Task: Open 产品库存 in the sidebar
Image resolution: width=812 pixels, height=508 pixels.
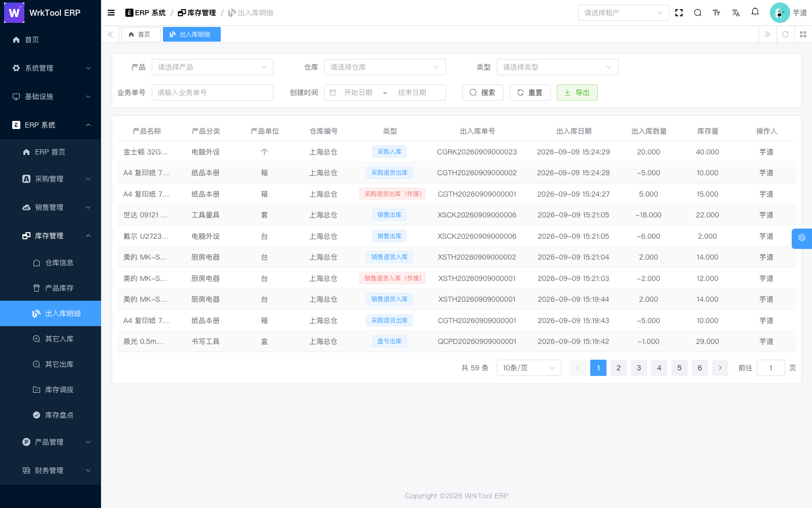Action: coord(51,288)
